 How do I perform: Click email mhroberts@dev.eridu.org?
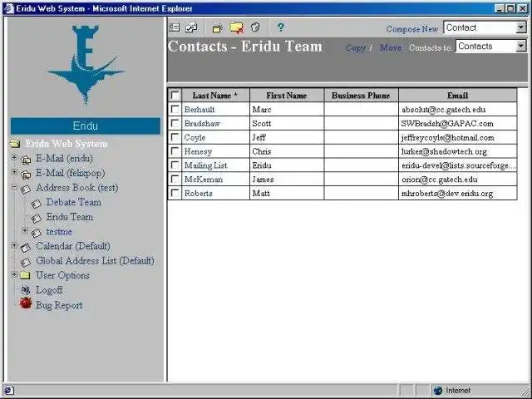click(447, 194)
